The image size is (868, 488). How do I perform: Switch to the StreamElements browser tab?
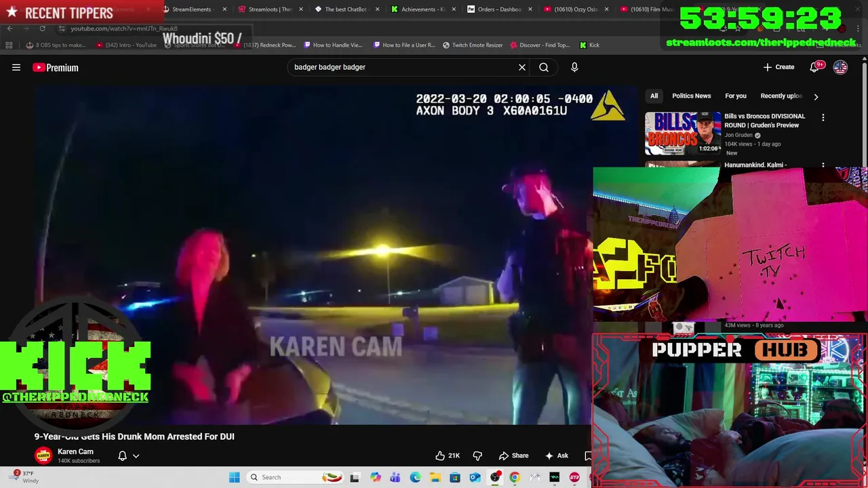[192, 9]
